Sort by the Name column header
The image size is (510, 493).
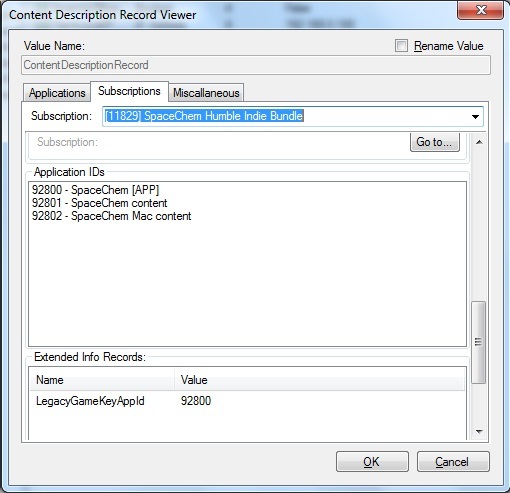point(102,380)
